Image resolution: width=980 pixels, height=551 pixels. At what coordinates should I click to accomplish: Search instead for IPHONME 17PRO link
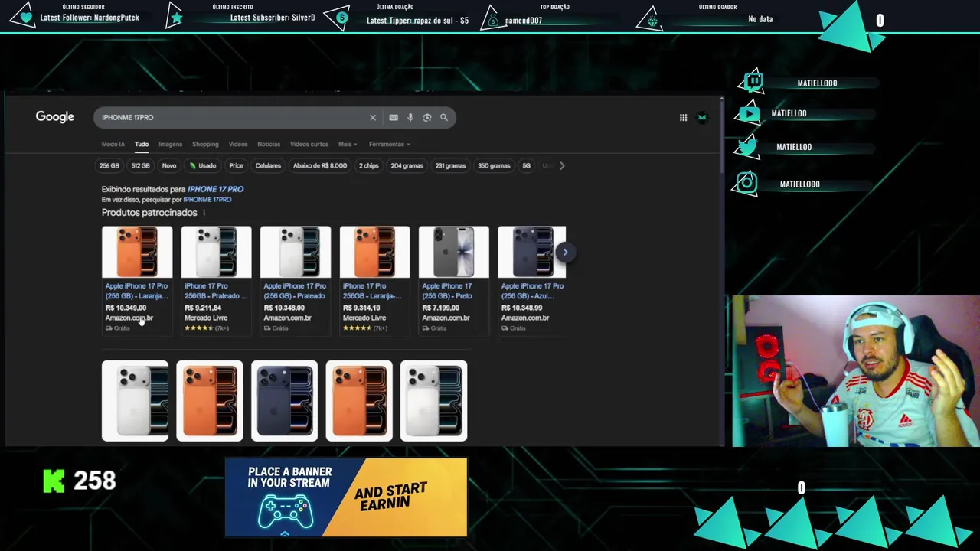tap(207, 200)
